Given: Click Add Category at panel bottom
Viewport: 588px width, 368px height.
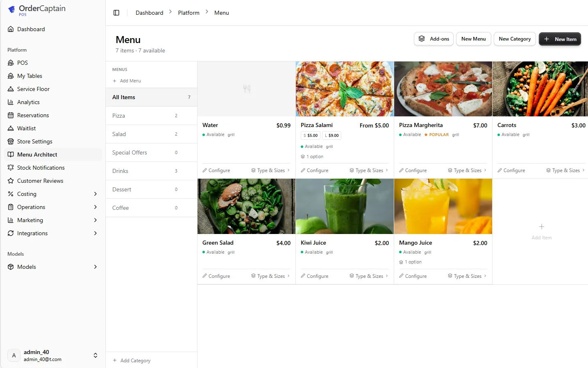Looking at the screenshot, I should click(132, 361).
